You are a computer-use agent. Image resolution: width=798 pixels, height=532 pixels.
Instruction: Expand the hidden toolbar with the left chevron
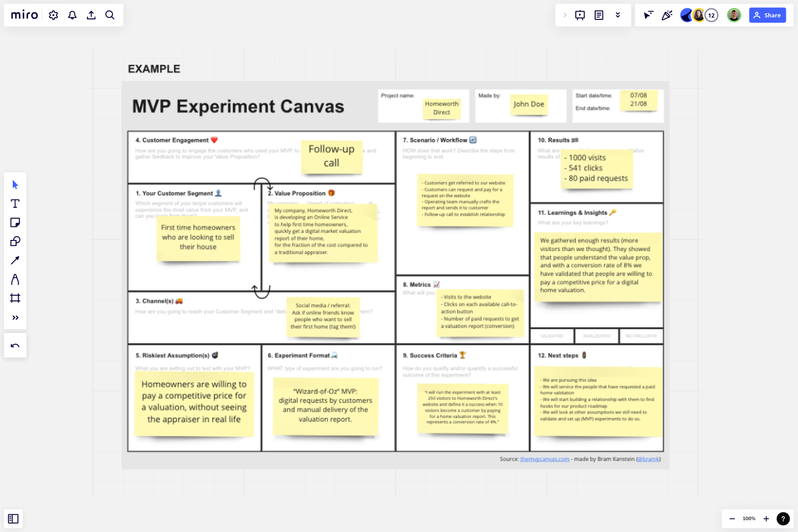click(564, 15)
